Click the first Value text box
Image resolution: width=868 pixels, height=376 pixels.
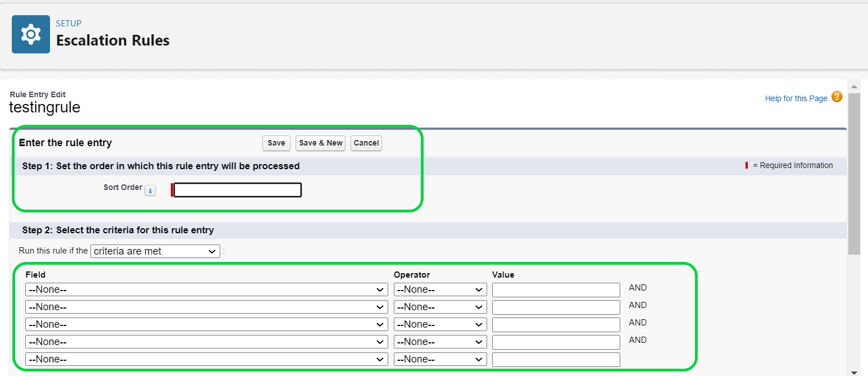(x=555, y=289)
